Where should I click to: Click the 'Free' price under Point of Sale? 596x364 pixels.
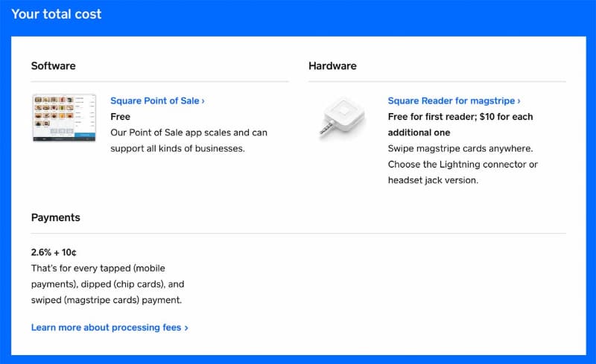pyautogui.click(x=120, y=117)
